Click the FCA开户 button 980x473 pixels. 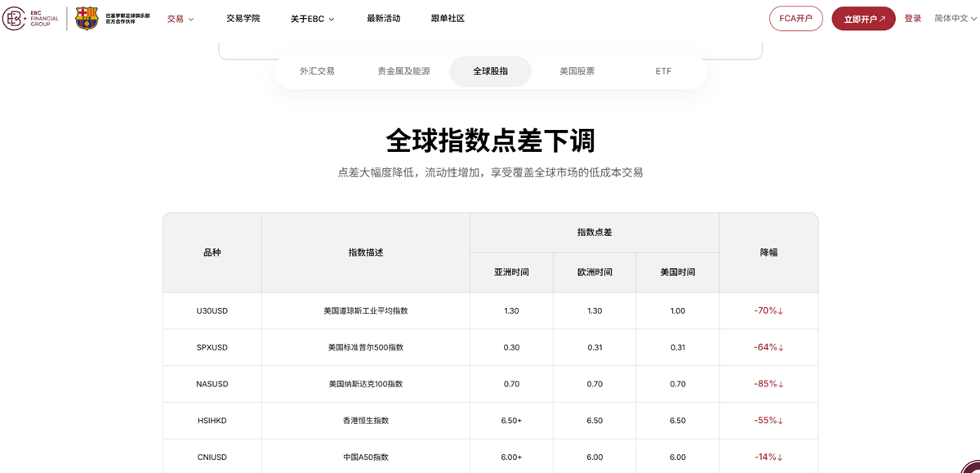coord(795,18)
